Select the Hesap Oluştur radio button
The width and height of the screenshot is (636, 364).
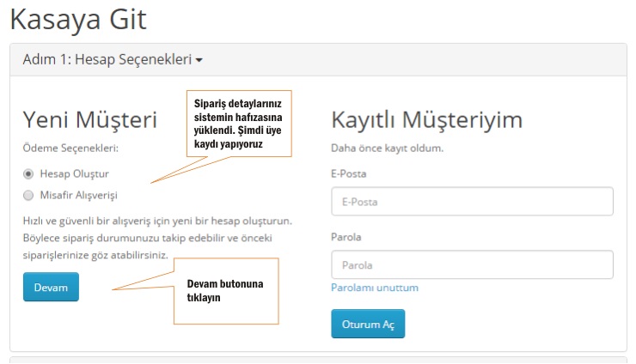coord(28,173)
